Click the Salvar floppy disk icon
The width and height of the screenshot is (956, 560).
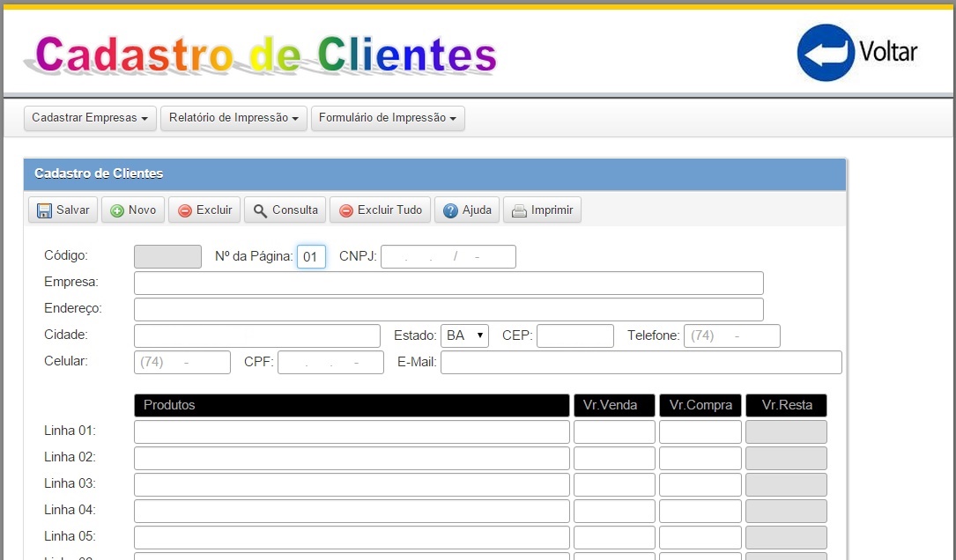[44, 210]
